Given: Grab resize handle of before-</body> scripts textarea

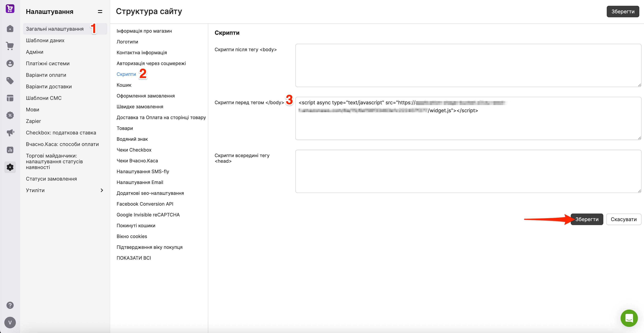Looking at the screenshot, I should (639, 138).
